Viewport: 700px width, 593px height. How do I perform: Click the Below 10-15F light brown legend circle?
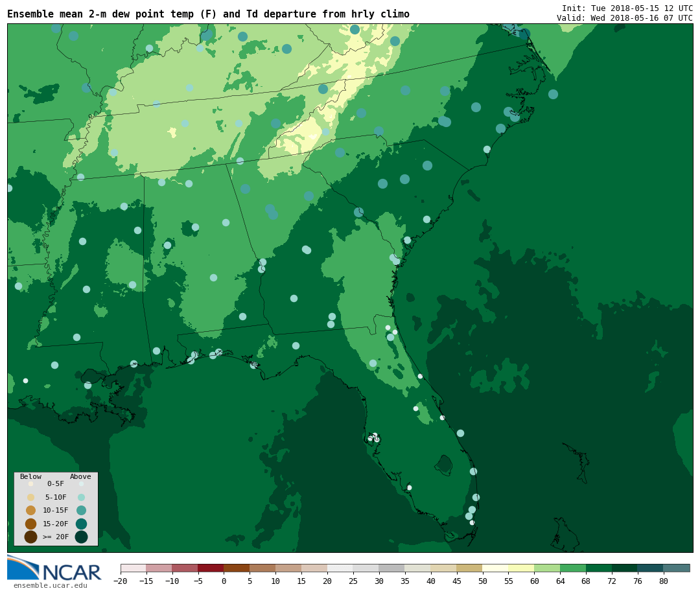click(x=31, y=511)
